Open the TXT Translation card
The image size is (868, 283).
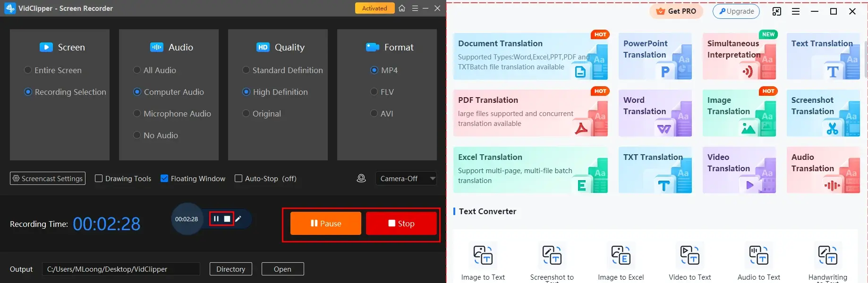[655, 170]
